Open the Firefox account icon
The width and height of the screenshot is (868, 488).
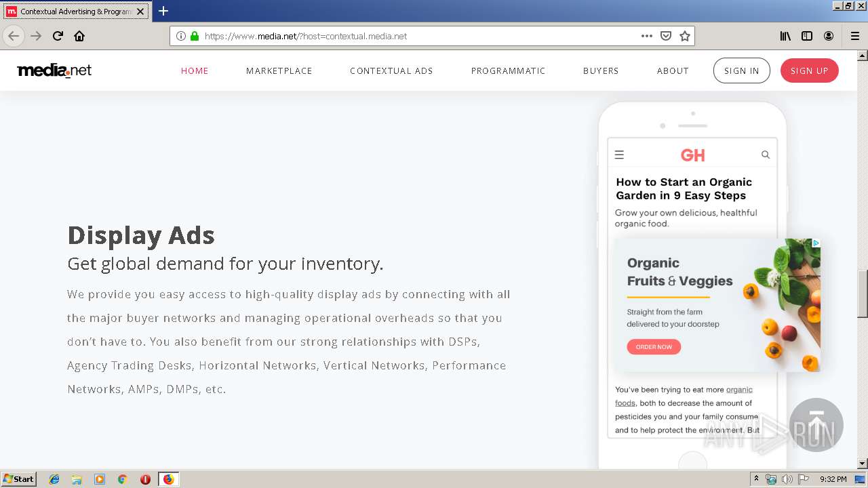point(829,36)
